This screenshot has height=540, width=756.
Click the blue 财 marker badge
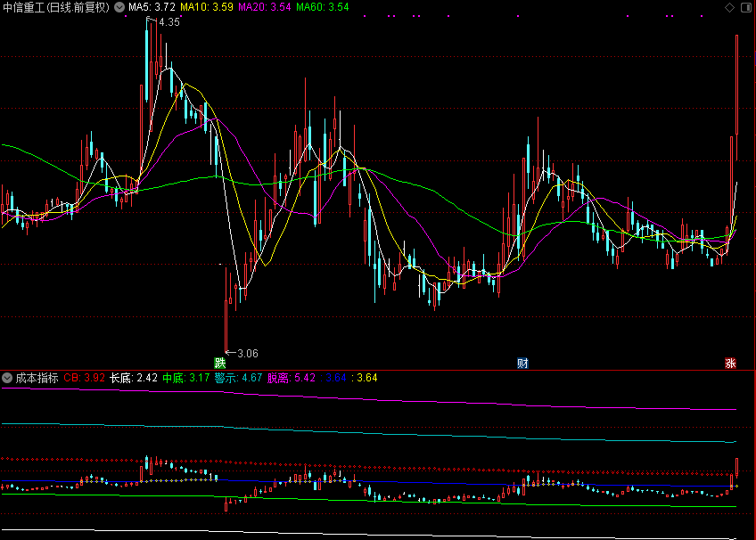coord(522,363)
